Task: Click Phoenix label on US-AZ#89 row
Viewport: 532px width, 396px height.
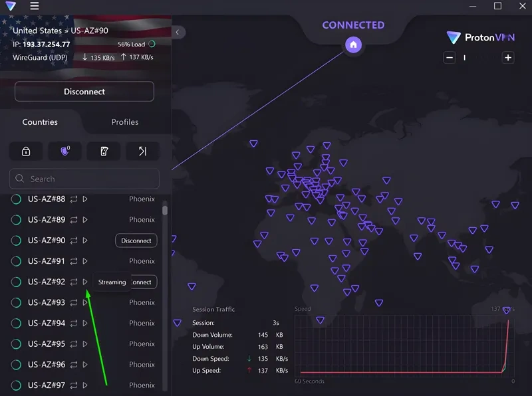Action: pos(142,220)
